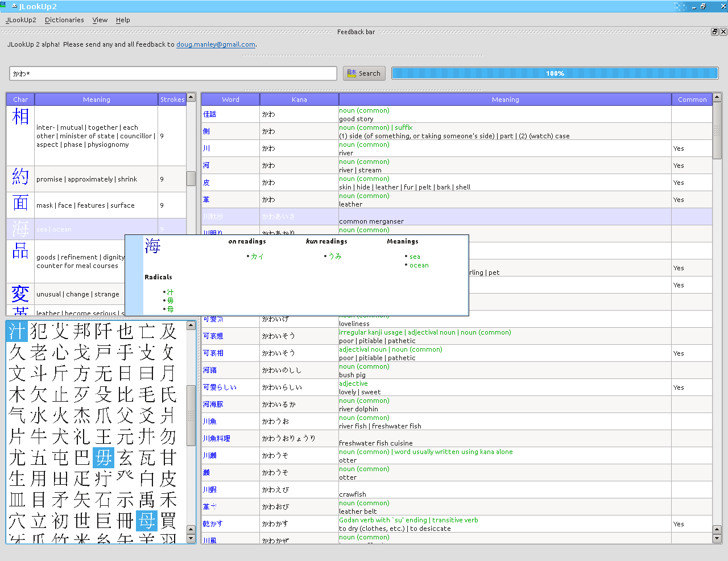The width and height of the screenshot is (728, 561).
Task: Sort results by Common column header
Action: pos(692,100)
